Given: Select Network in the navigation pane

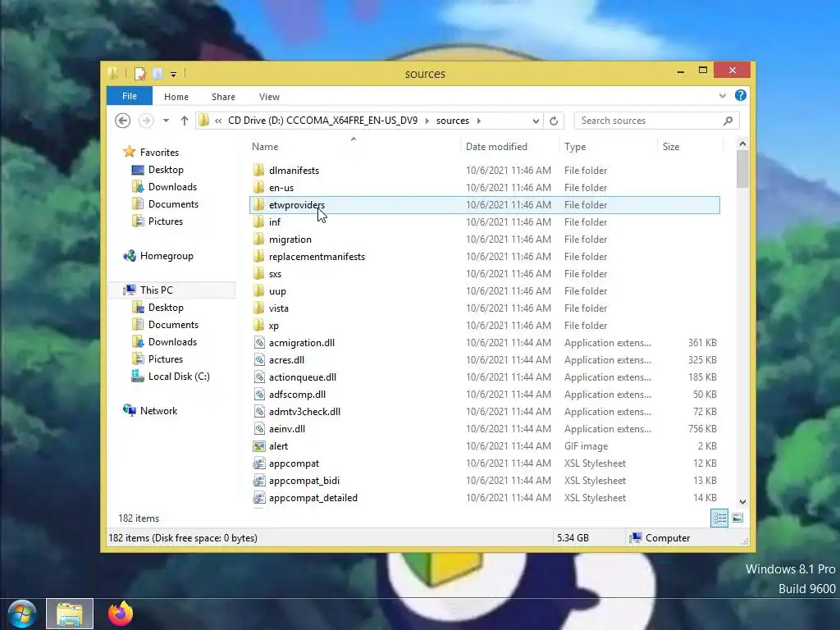Looking at the screenshot, I should pyautogui.click(x=158, y=411).
